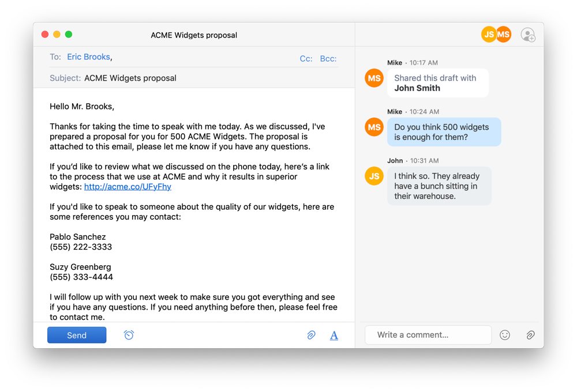Click John's JS avatar by 10:31 AM message
The height and width of the screenshot is (392, 577).
[x=374, y=176]
